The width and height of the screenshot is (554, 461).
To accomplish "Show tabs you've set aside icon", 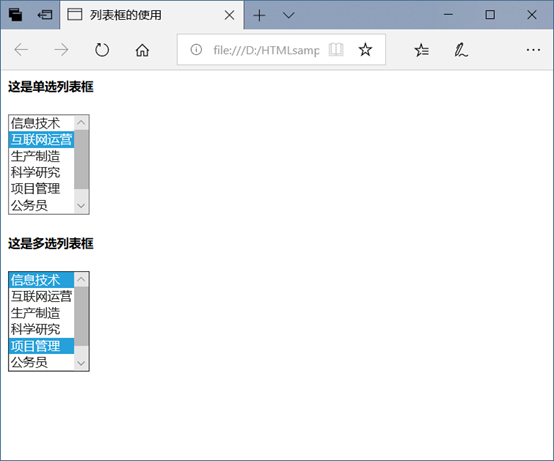I will coord(15,15).
